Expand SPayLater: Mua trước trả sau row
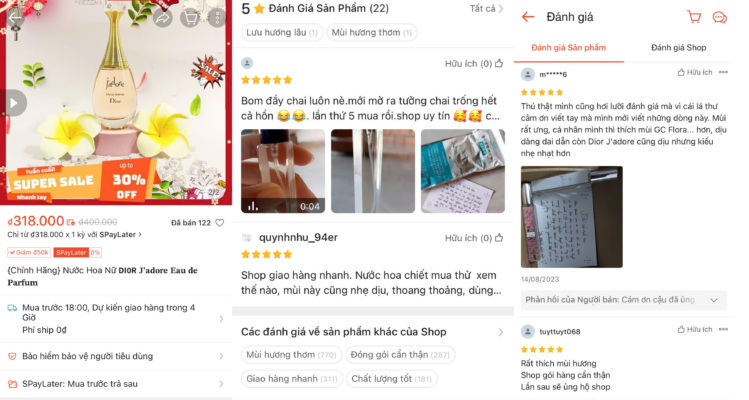Image resolution: width=749 pixels, height=400 pixels. click(116, 384)
